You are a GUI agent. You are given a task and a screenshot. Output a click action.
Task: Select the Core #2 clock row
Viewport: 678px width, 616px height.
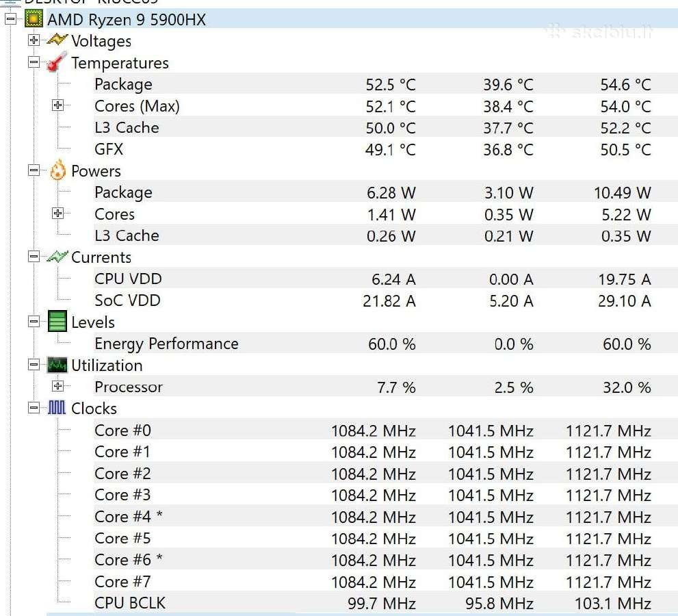pos(386,473)
